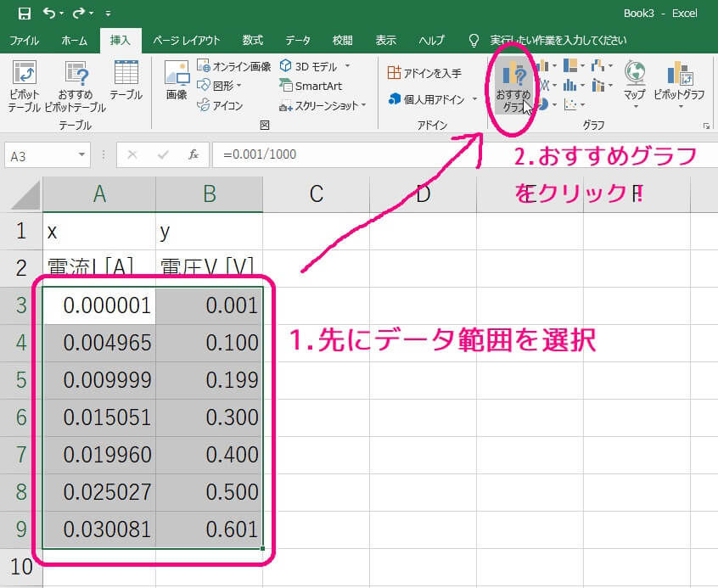Screen dimensions: 718x588
Task: Expand the combo chart dropdown arrow
Action: [610, 85]
